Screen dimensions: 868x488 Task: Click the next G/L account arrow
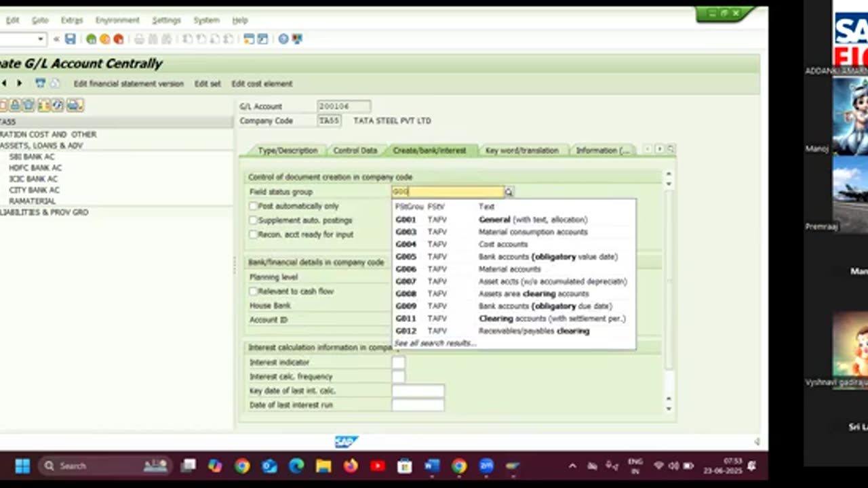click(19, 83)
